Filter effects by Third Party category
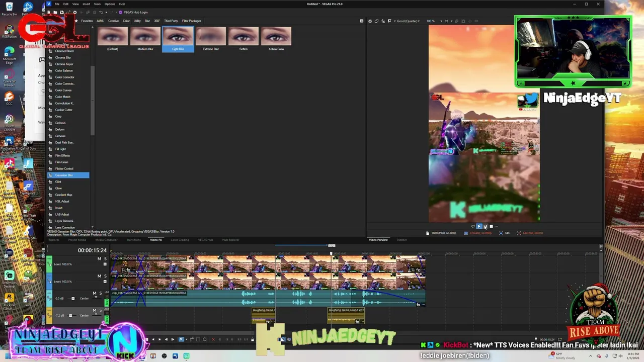 [x=171, y=21]
